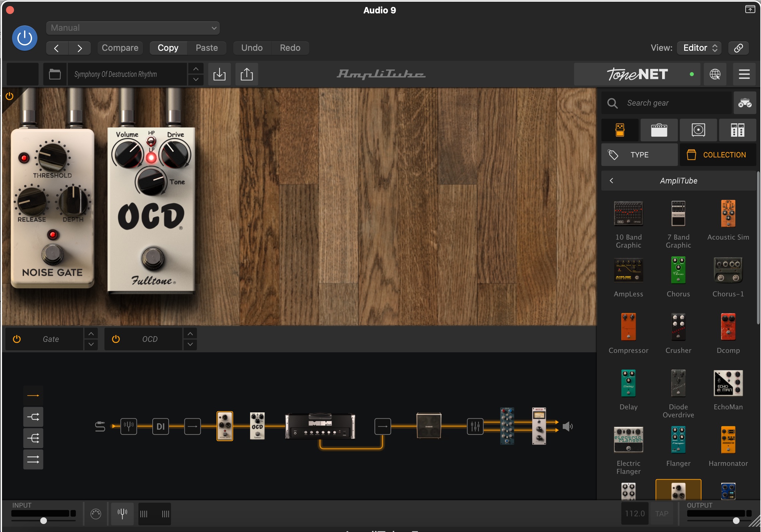This screenshot has height=532, width=761.
Task: Select the cabinet speaker gear tab
Action: coord(698,130)
